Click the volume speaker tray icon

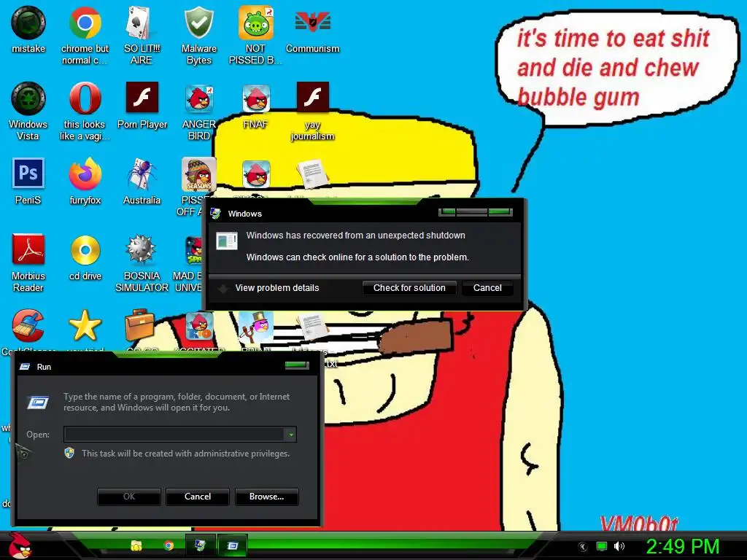click(619, 546)
